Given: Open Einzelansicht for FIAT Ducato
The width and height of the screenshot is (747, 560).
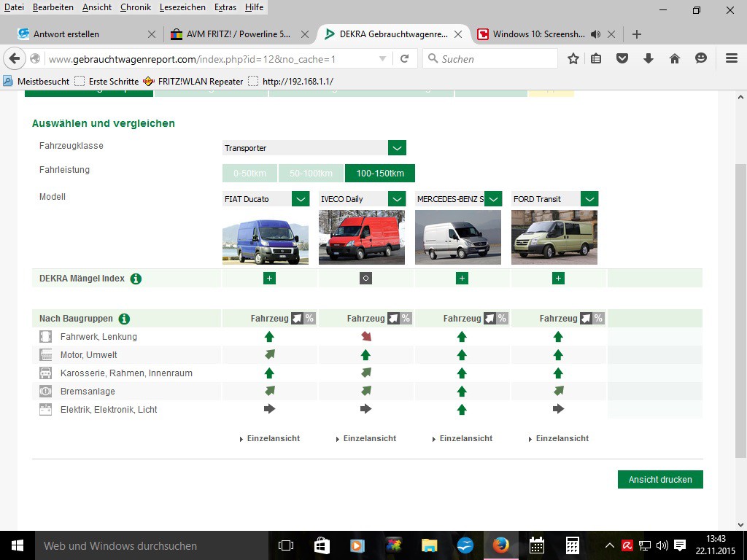Looking at the screenshot, I should (270, 438).
